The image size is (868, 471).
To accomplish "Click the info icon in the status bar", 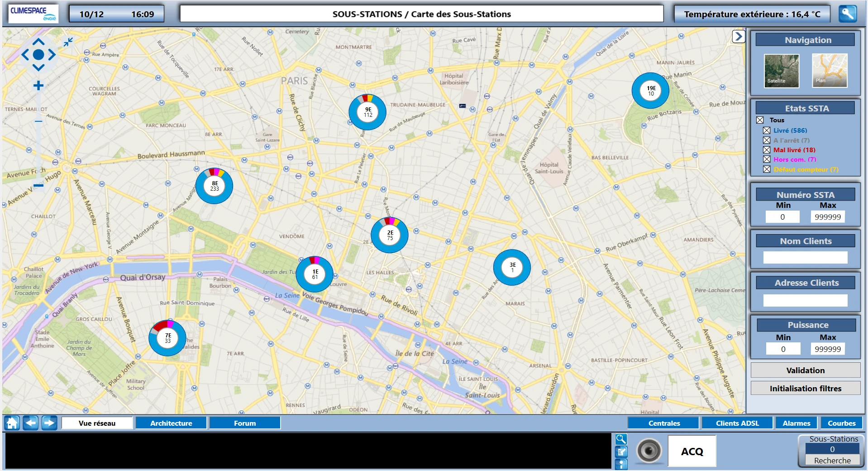I will click(x=621, y=464).
